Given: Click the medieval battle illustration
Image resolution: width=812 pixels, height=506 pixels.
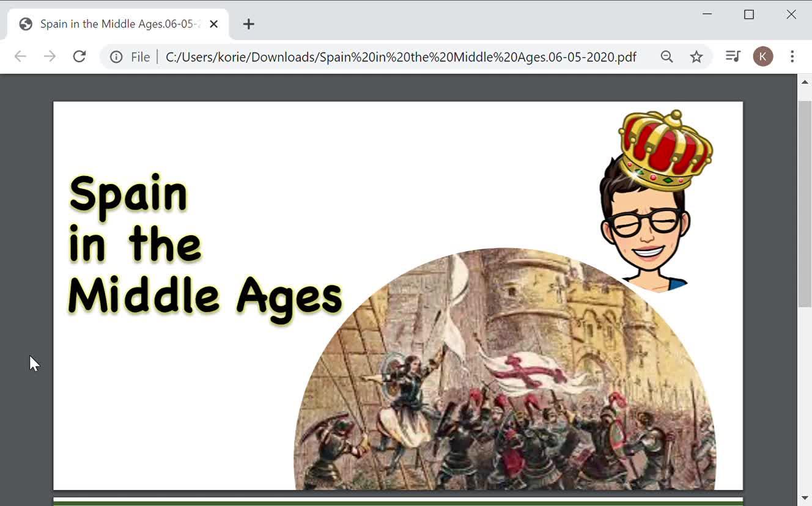Looking at the screenshot, I should (x=505, y=369).
